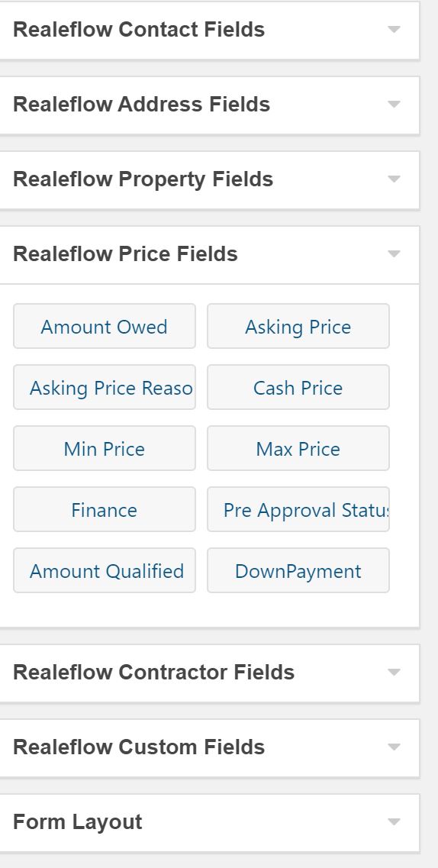Add the Pre Approval Status field
This screenshot has height=868, width=438.
tap(298, 509)
